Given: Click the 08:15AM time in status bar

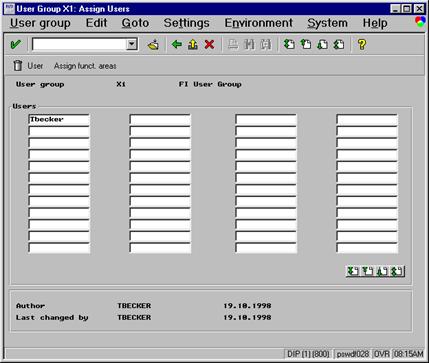Looking at the screenshot, I should click(x=408, y=354).
